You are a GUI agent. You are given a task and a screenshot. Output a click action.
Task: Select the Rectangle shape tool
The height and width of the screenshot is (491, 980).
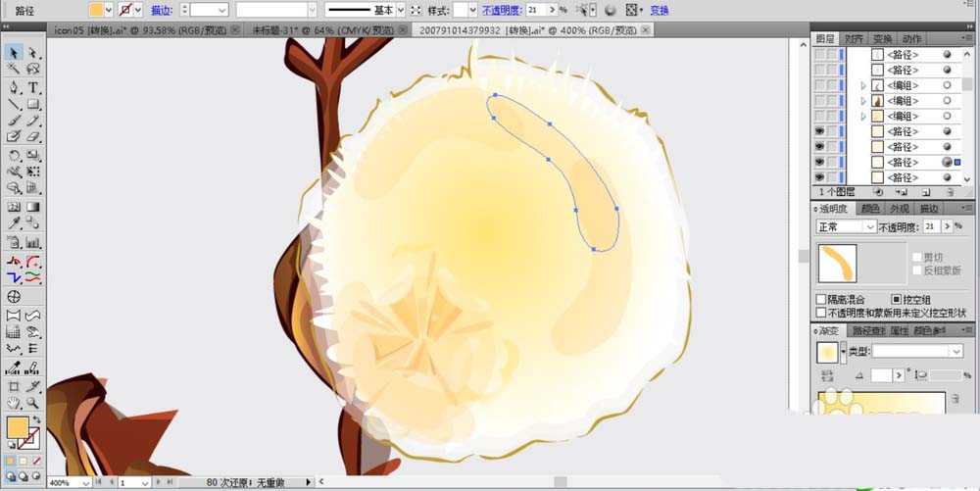[x=33, y=104]
